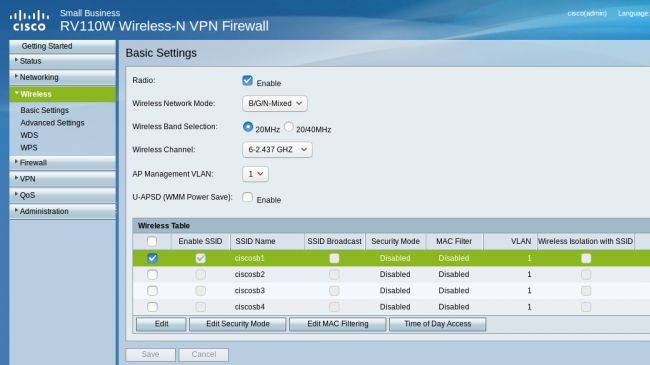Toggle SSID Broadcast checkbox for ciscosb3
650x365 pixels.
334,291
